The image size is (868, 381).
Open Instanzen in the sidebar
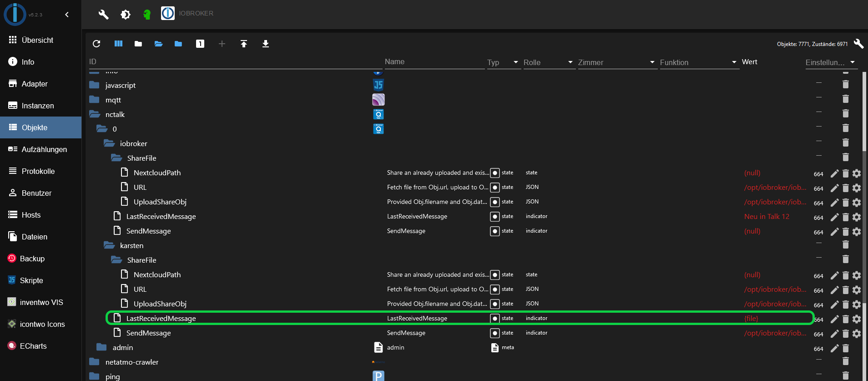coord(40,106)
